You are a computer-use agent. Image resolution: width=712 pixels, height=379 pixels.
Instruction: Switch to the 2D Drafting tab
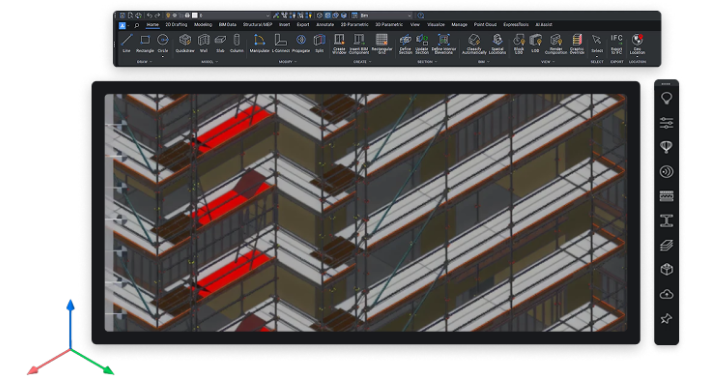176,25
